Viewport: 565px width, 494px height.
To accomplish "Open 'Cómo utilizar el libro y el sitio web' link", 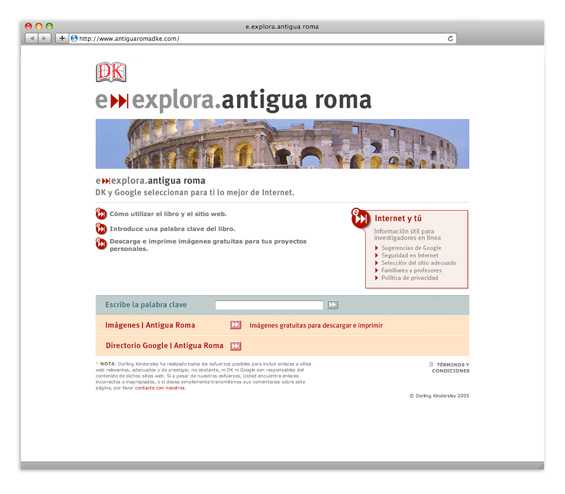I will coord(168,214).
